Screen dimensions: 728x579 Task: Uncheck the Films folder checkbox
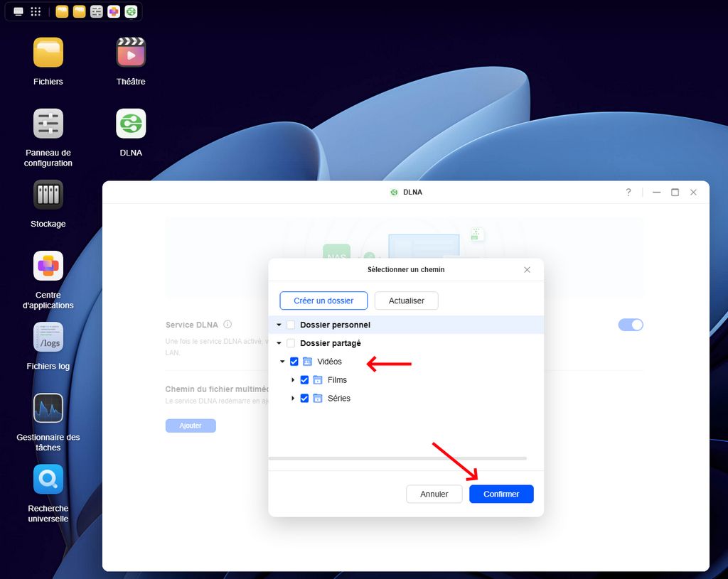(304, 380)
